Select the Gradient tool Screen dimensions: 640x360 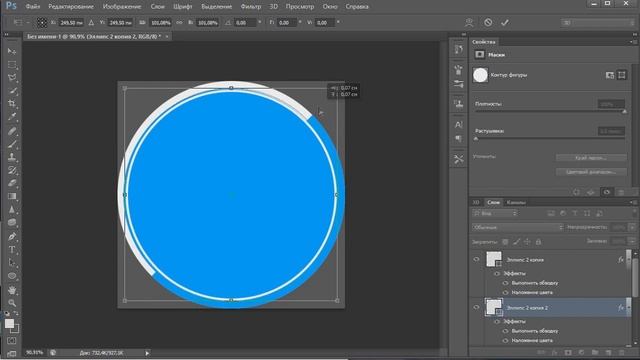[12, 196]
